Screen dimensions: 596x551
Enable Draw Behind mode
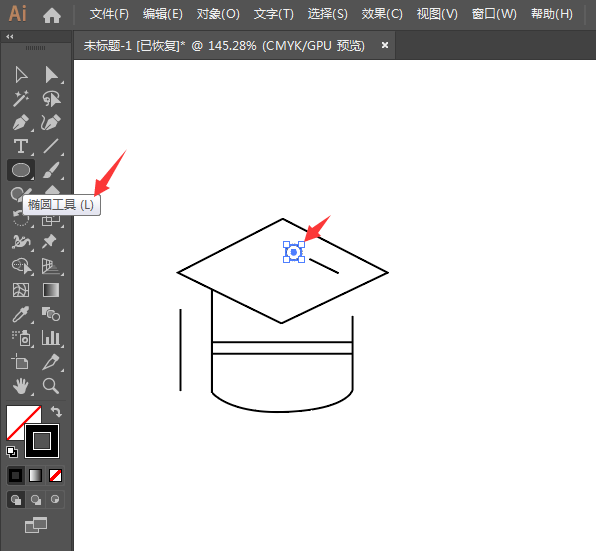coord(36,500)
